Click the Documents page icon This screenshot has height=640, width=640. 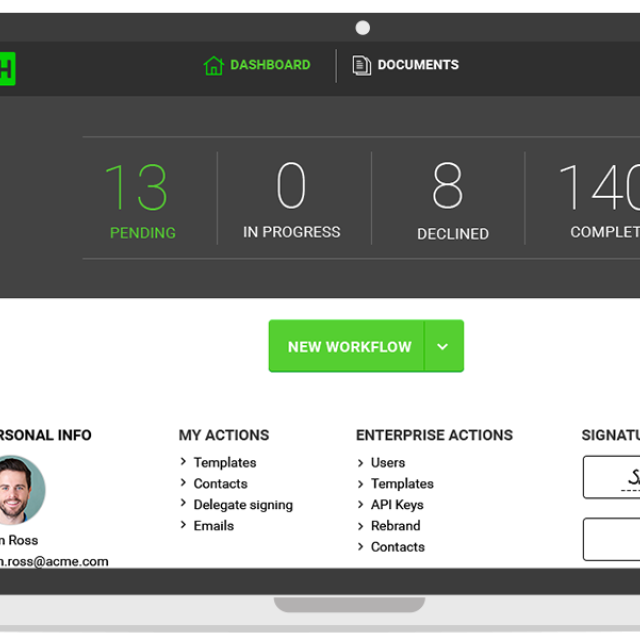coord(362,66)
